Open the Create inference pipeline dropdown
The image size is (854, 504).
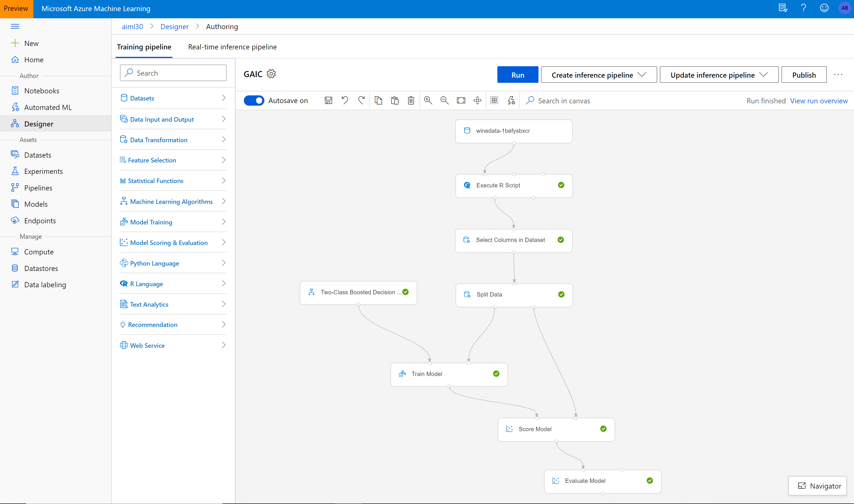[x=642, y=75]
